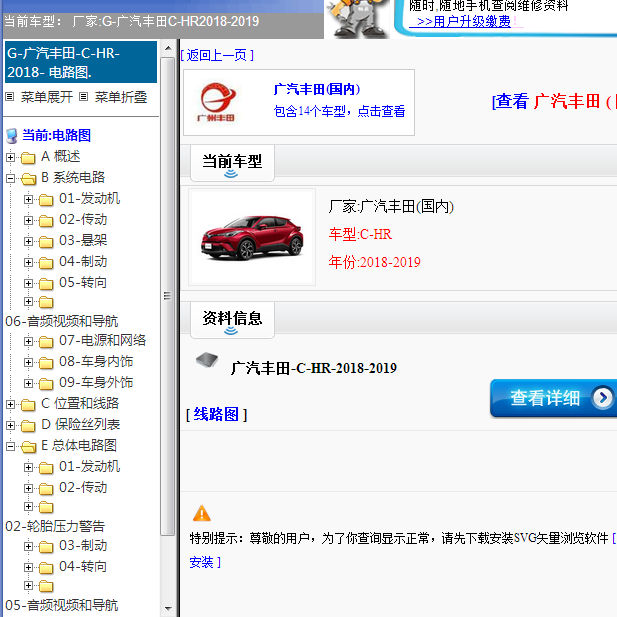This screenshot has height=617, width=617.
Task: Click 广汽丰田-C-HR-2018-2019 title text
Action: 314,368
